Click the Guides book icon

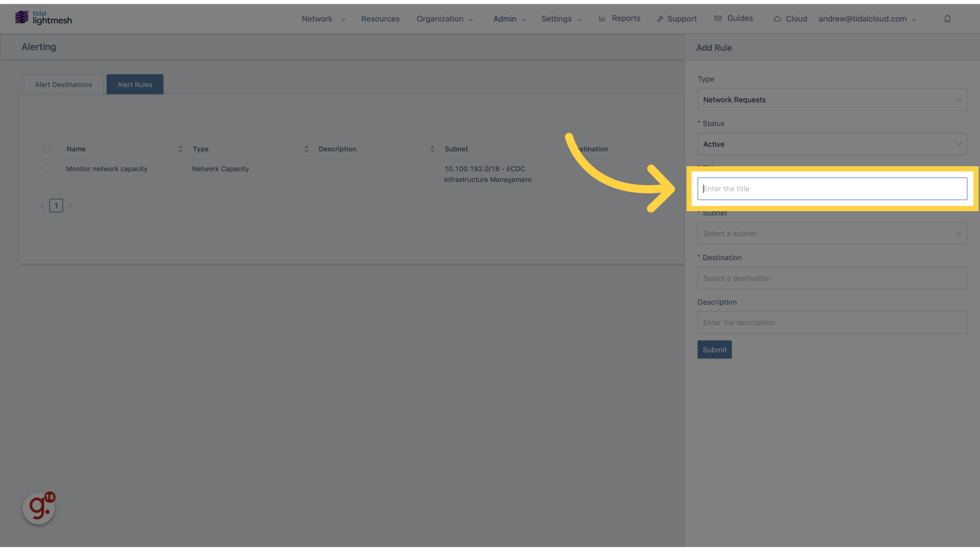pyautogui.click(x=718, y=18)
